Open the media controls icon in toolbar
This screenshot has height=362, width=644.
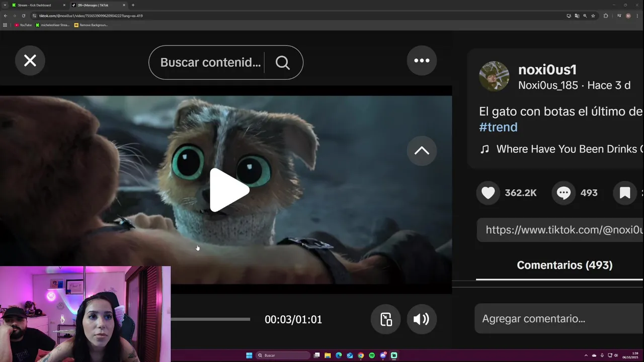point(619,16)
